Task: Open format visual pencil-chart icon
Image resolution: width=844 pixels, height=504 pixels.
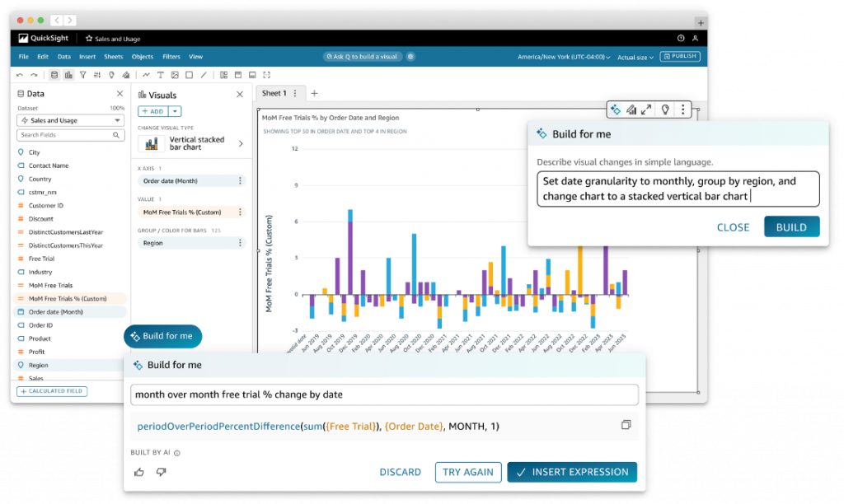Action: tap(631, 110)
